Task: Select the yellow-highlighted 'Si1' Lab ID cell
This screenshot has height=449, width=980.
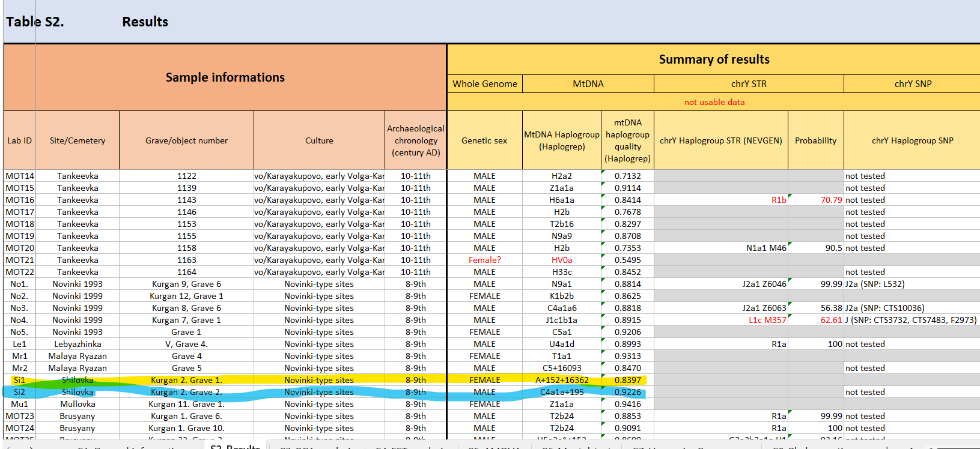Action: [19, 380]
